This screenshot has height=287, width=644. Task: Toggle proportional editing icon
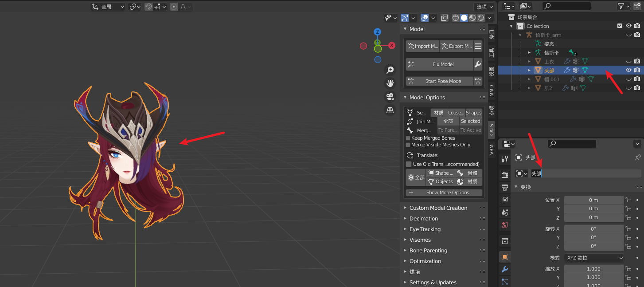coord(174,7)
